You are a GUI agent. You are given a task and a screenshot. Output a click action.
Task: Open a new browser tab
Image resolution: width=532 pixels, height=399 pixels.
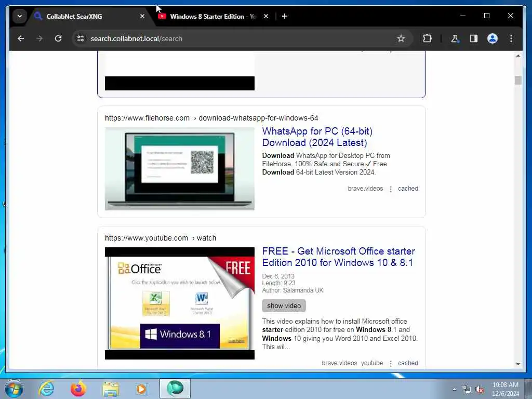point(285,16)
